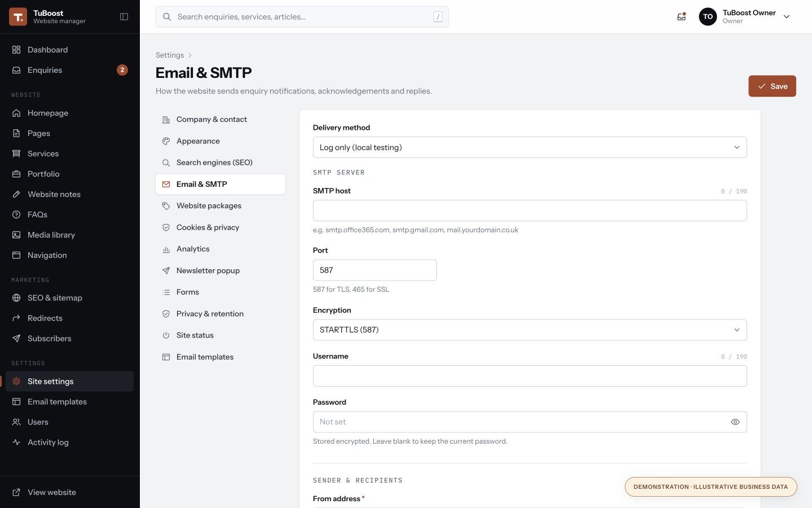This screenshot has height=508, width=812.
Task: Open the Delivery method dropdown
Action: [529, 147]
